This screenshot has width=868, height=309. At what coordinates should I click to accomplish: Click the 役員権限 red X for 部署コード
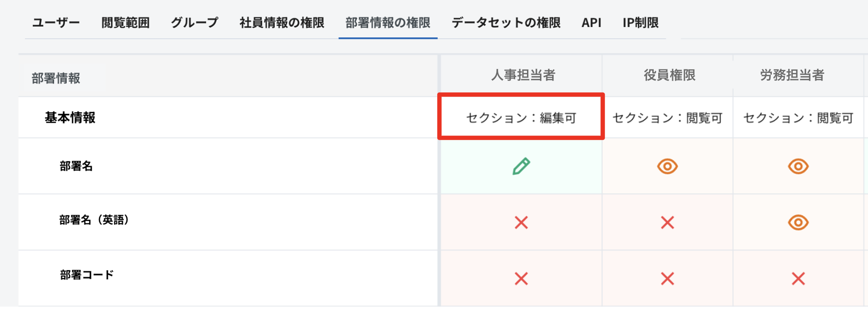(667, 278)
